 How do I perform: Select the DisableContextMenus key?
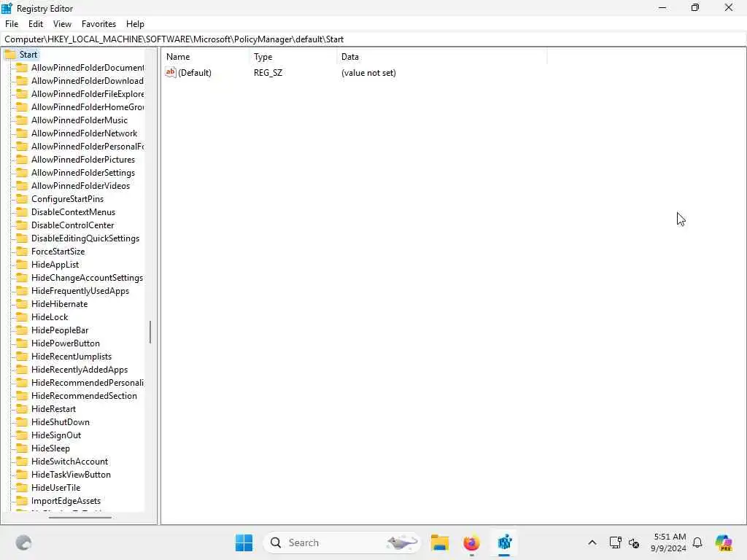[73, 212]
